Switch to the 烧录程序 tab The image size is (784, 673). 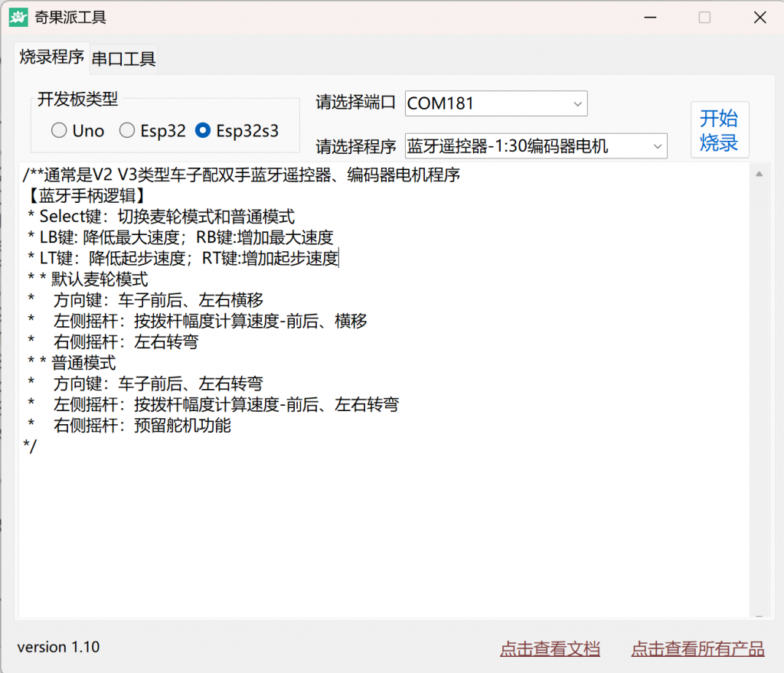pos(51,57)
